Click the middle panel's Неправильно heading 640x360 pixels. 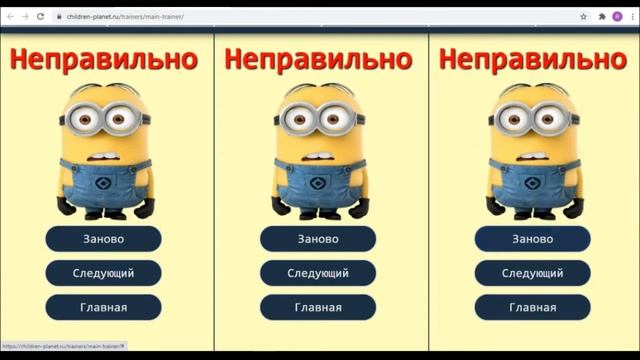pos(318,60)
